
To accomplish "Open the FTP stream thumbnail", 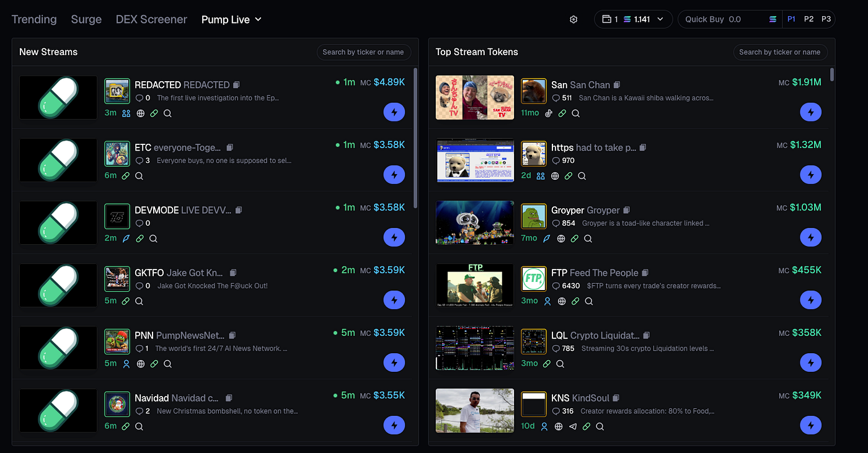I will [x=475, y=285].
